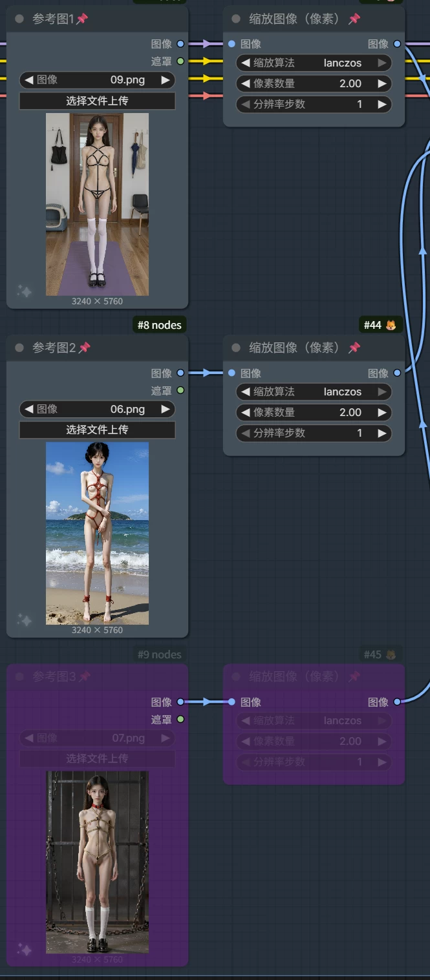Click the fox icon on #45 badge
Screen dimensions: 430x980
pos(391,654)
